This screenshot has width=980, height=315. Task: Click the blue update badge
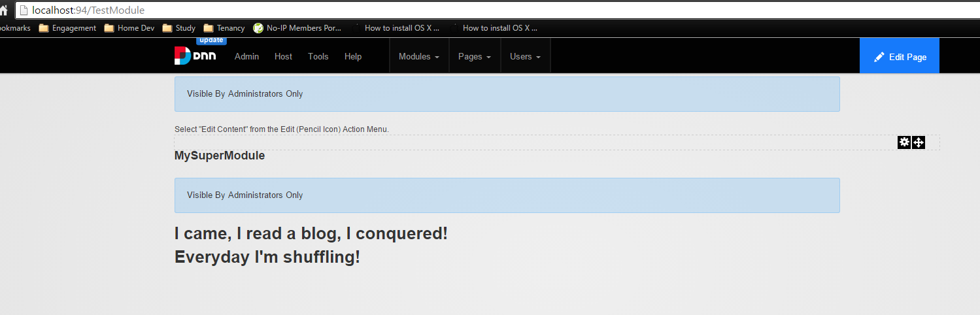[211, 40]
